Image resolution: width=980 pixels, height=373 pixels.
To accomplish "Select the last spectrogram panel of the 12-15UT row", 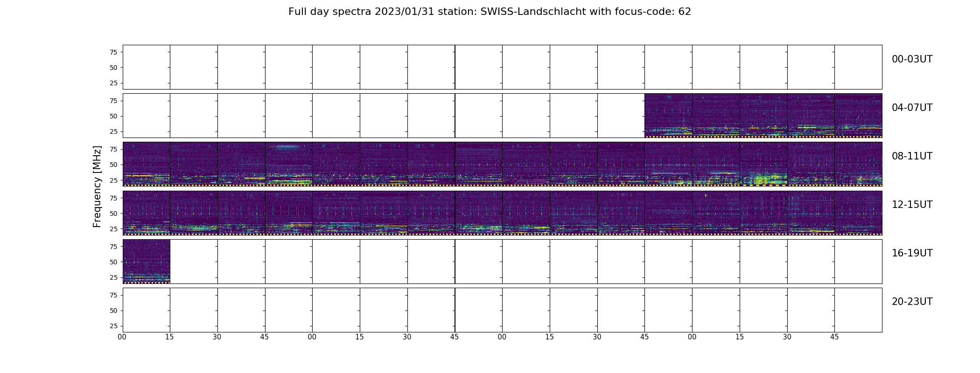I will click(858, 213).
